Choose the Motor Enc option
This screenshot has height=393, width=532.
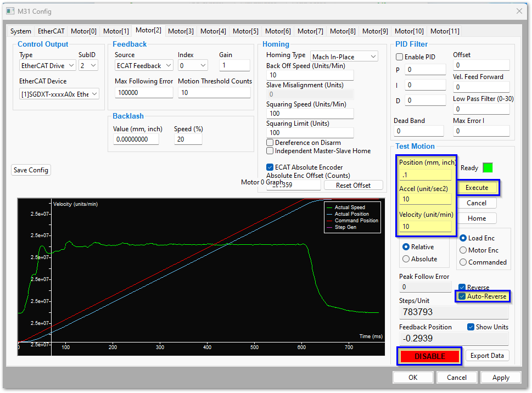(x=463, y=250)
